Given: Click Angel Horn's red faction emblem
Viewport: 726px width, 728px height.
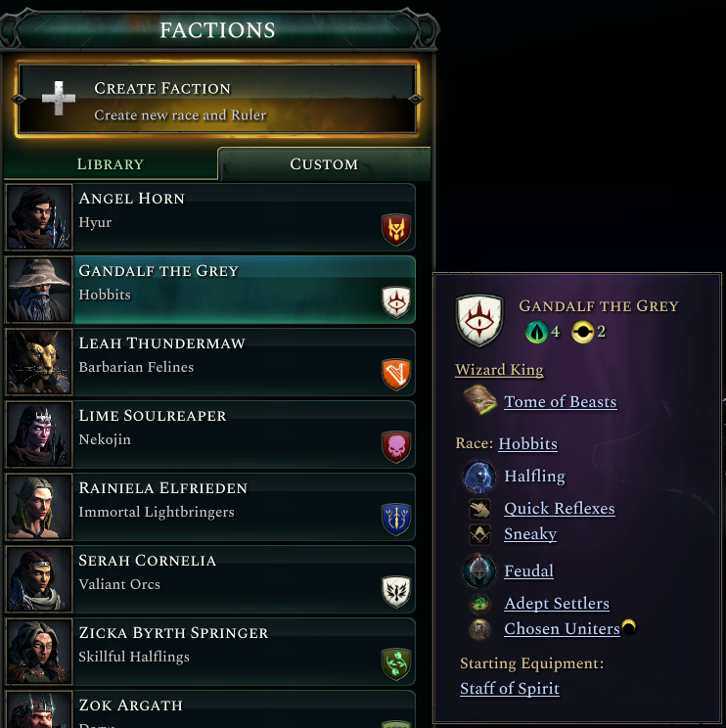Looking at the screenshot, I should pyautogui.click(x=396, y=230).
